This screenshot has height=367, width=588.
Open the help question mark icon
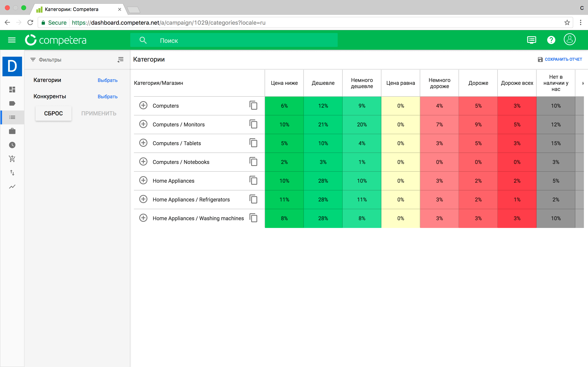point(551,40)
